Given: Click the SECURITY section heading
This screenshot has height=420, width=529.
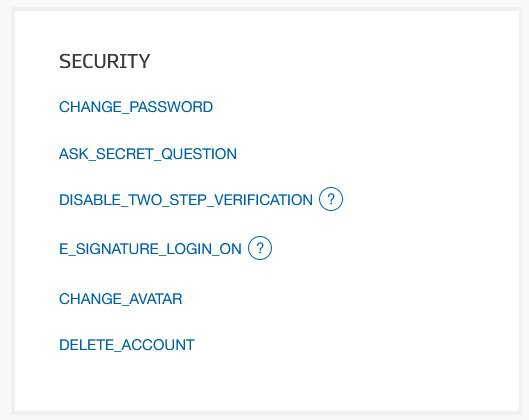Looking at the screenshot, I should (105, 61).
